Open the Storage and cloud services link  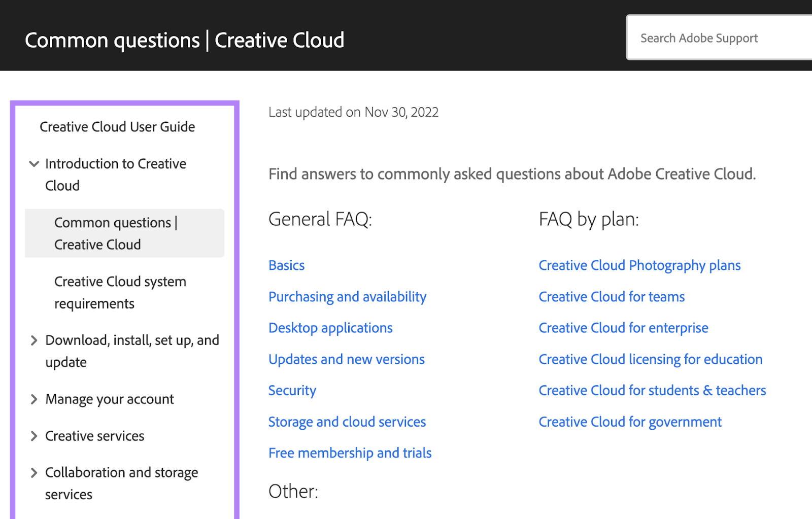347,422
